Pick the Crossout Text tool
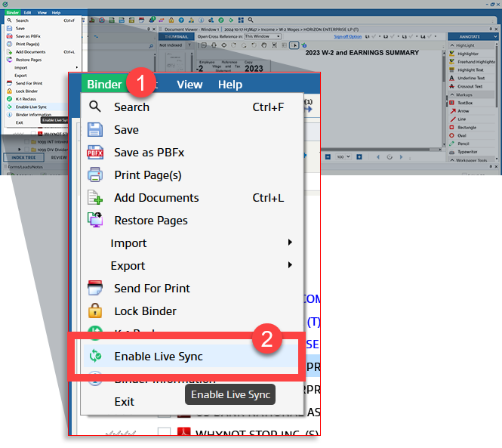This screenshot has height=448, width=502. (470, 86)
